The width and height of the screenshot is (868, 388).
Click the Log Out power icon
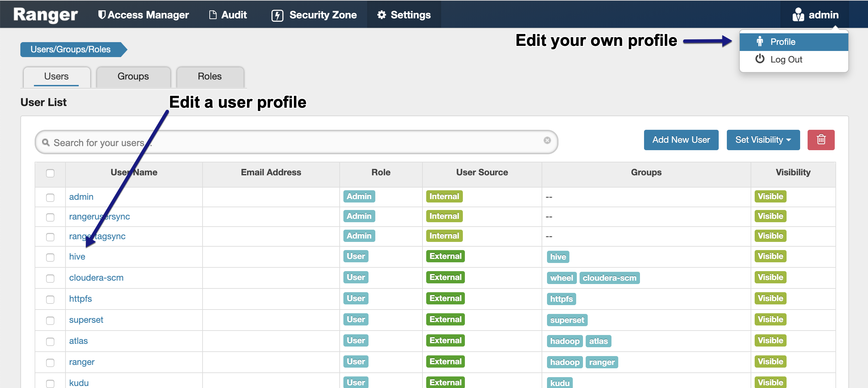coord(760,59)
